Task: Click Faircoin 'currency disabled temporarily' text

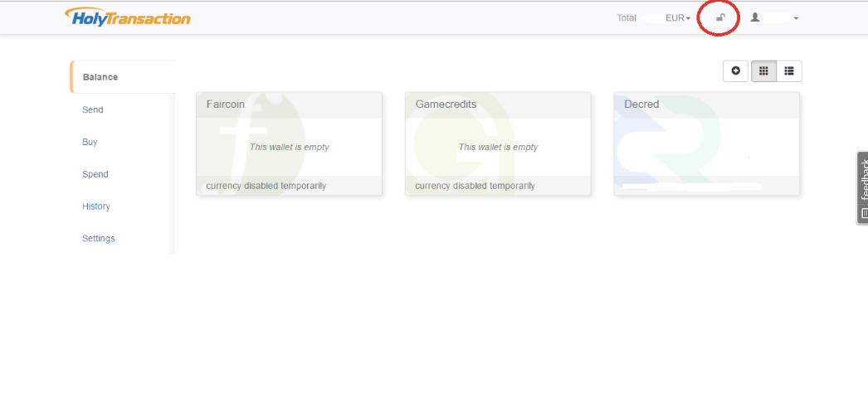Action: (266, 186)
